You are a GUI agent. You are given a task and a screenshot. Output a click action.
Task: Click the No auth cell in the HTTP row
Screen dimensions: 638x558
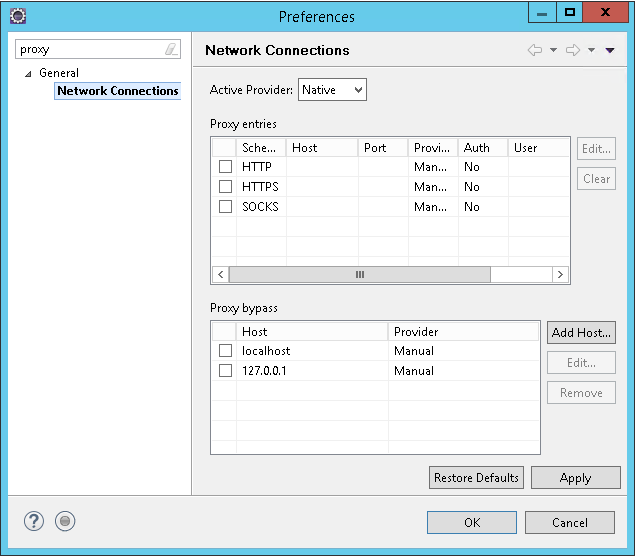point(472,167)
